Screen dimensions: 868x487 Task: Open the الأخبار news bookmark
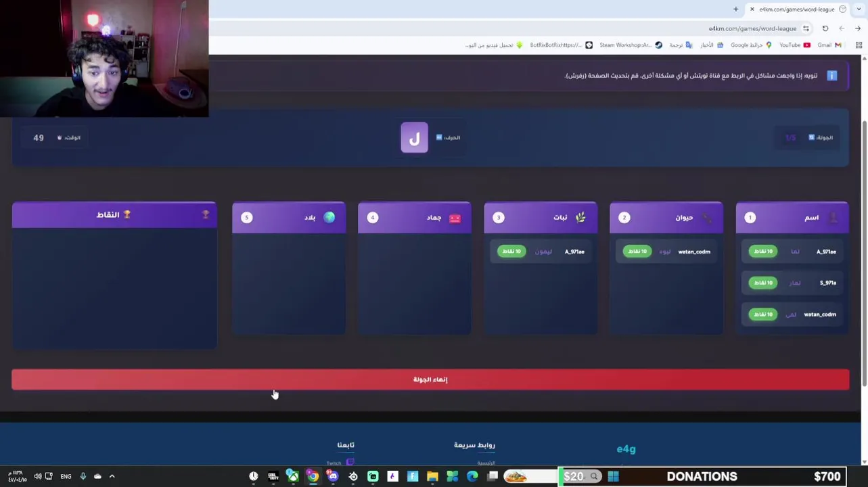pos(712,45)
